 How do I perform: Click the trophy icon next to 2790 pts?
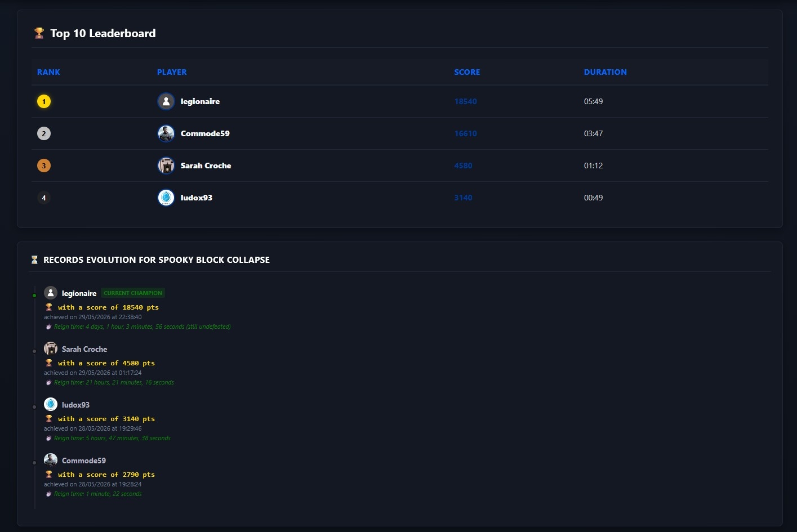coord(49,475)
